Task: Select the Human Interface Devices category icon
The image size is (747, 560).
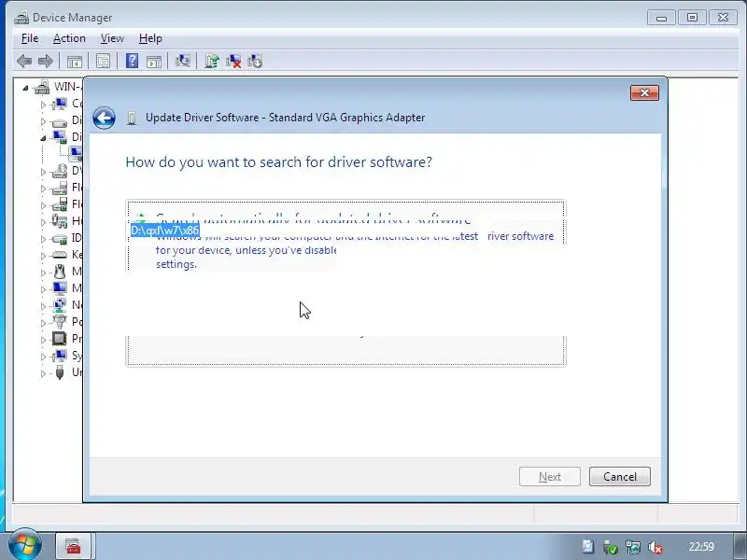Action: [60, 221]
